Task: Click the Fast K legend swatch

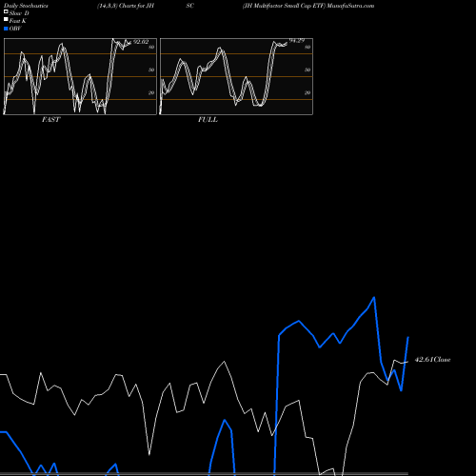Action: pyautogui.click(x=6, y=20)
